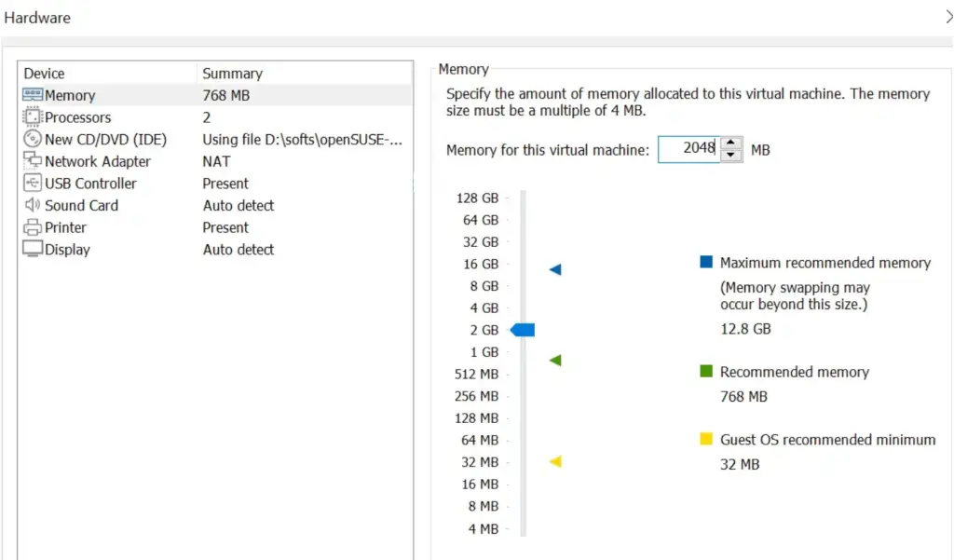
Task: Click the green recommended memory marker
Action: coord(555,360)
